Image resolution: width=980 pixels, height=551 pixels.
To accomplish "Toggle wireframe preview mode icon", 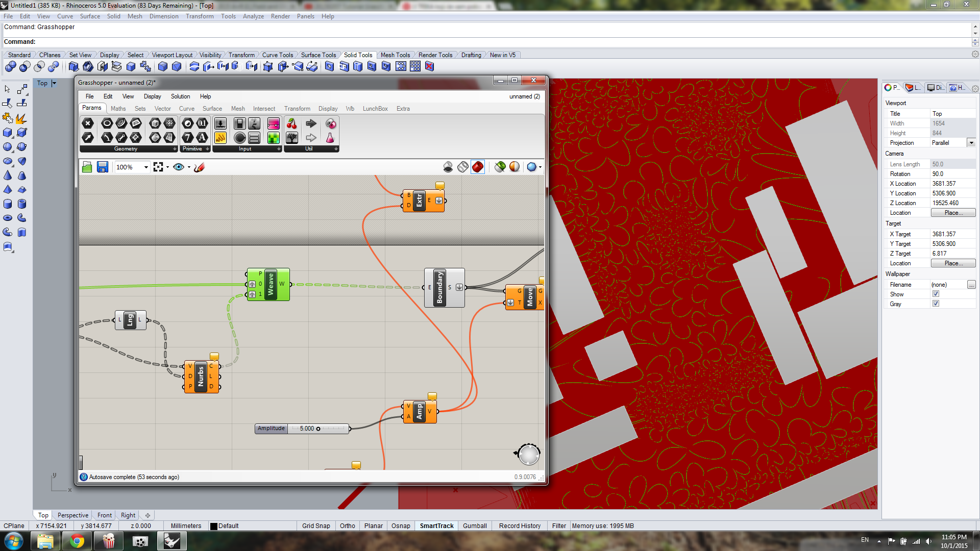I will 463,167.
